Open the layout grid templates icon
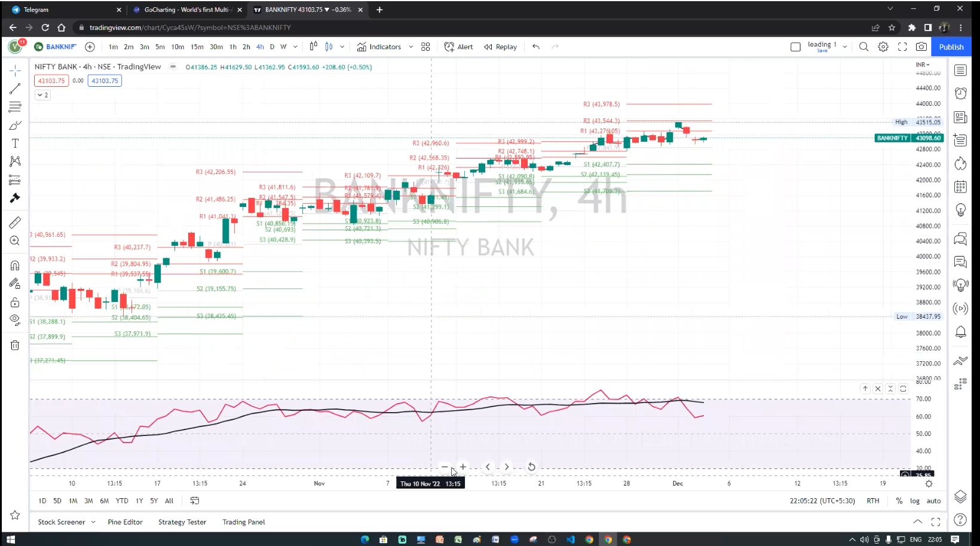The width and height of the screenshot is (980, 546). coord(425,47)
